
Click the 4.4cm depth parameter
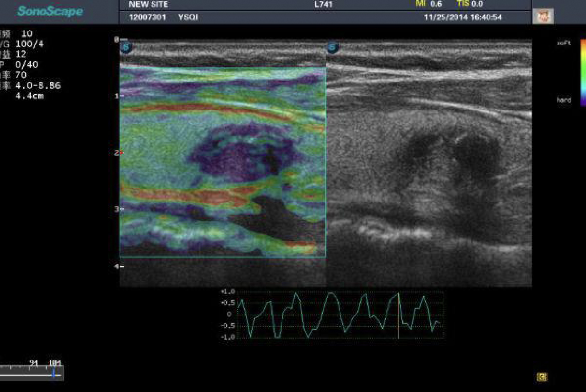pos(30,95)
